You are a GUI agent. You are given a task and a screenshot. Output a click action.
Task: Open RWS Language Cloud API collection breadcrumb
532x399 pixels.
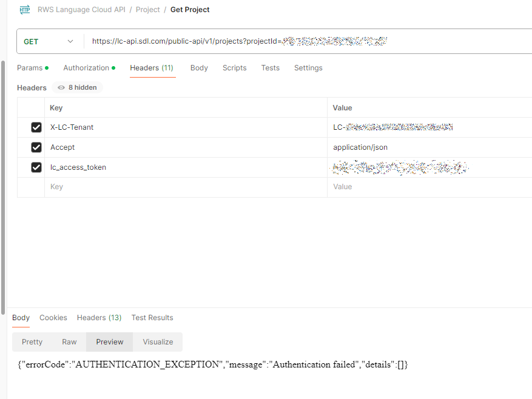[81, 10]
